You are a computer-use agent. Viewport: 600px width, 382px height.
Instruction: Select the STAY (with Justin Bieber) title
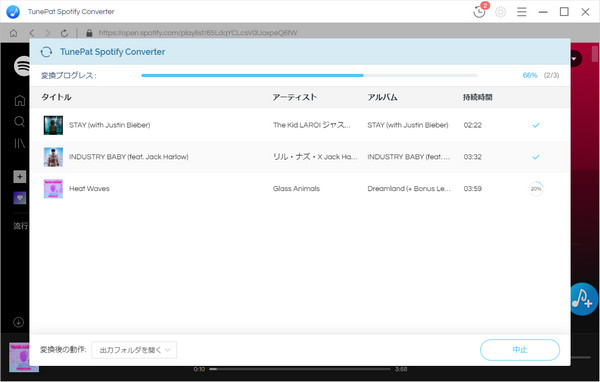(109, 125)
